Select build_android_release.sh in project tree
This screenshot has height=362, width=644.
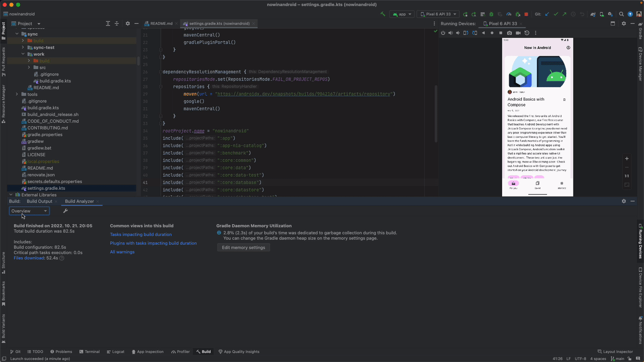tap(53, 115)
